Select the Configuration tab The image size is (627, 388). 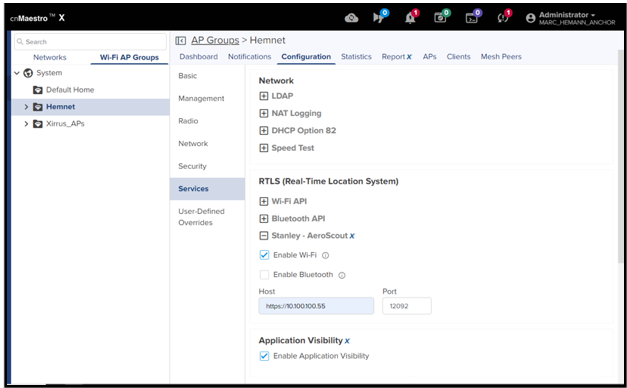coord(306,57)
